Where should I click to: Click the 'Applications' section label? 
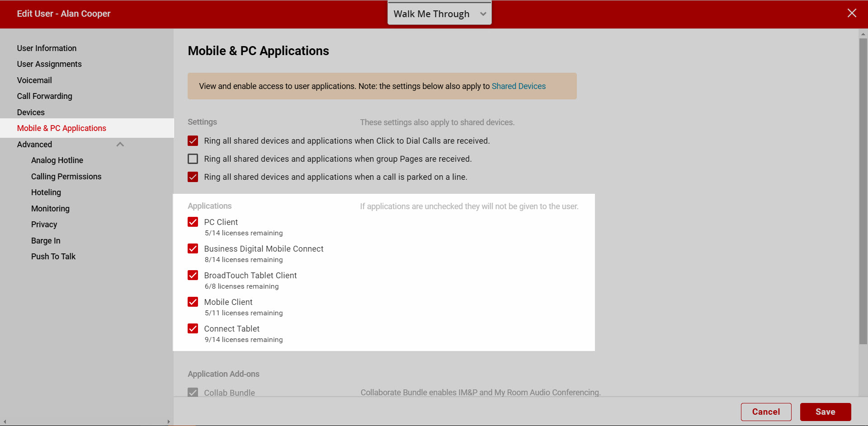pos(209,206)
